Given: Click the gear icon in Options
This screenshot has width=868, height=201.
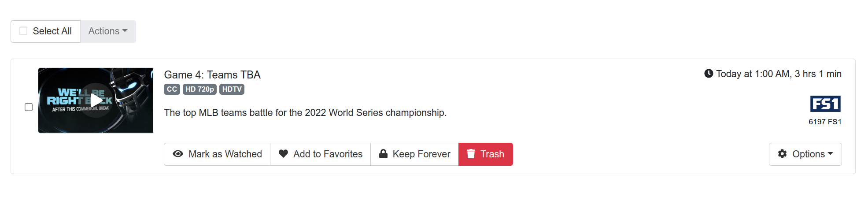Looking at the screenshot, I should pyautogui.click(x=782, y=154).
